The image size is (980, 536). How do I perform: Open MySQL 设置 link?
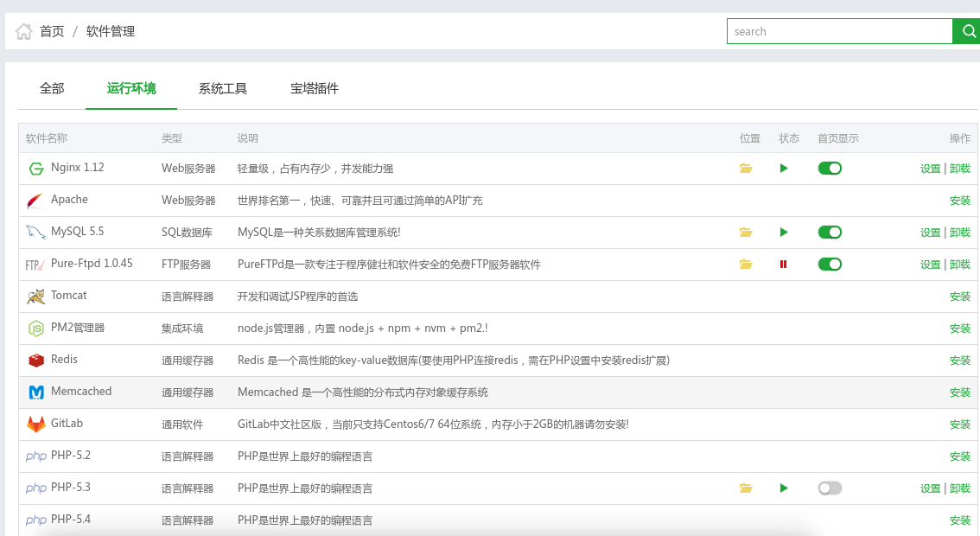[930, 233]
